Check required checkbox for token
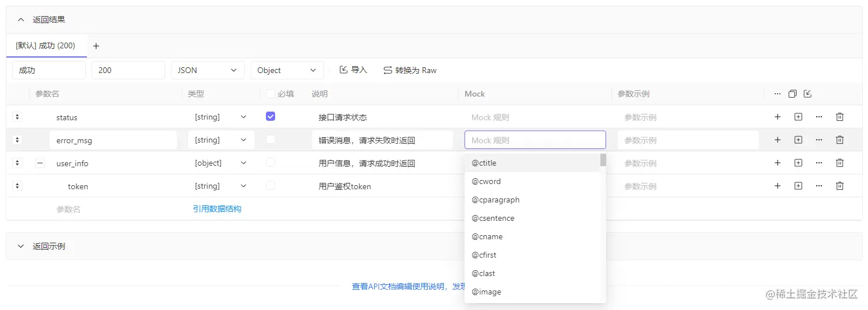The height and width of the screenshot is (310, 868). click(x=271, y=185)
